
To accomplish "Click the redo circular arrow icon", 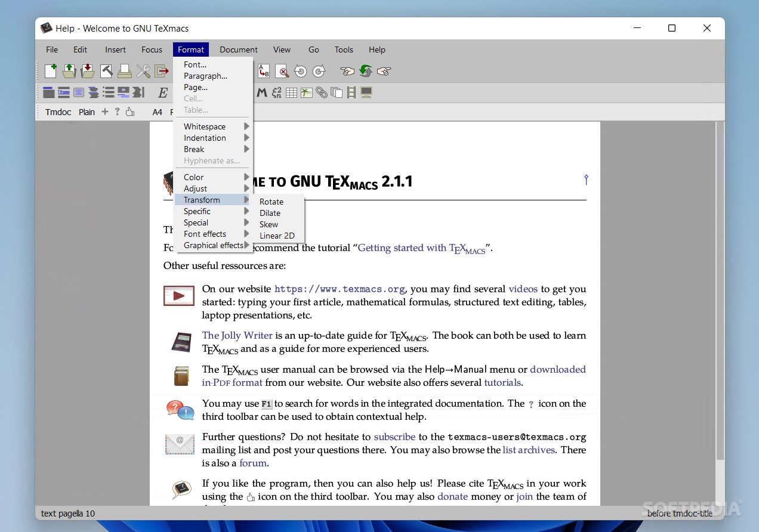I will (x=319, y=71).
